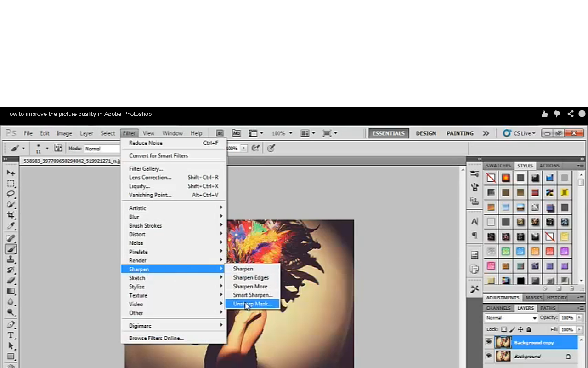This screenshot has width=588, height=368.
Task: Hide the Background copy layer
Action: (x=488, y=342)
